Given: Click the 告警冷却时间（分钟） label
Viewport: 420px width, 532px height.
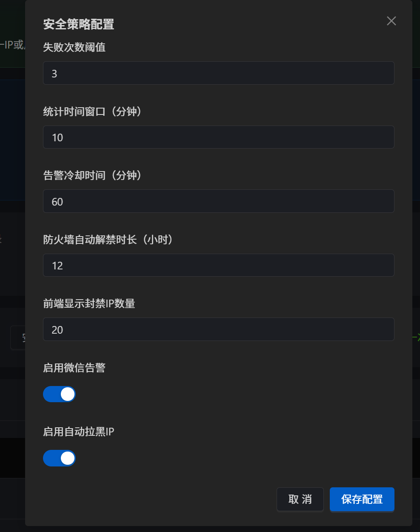Looking at the screenshot, I should pyautogui.click(x=92, y=175).
